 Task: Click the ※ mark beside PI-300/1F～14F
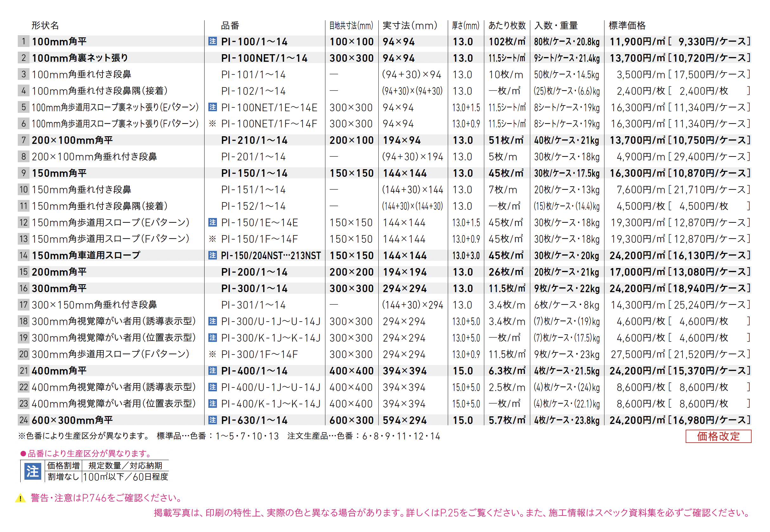[x=212, y=354]
